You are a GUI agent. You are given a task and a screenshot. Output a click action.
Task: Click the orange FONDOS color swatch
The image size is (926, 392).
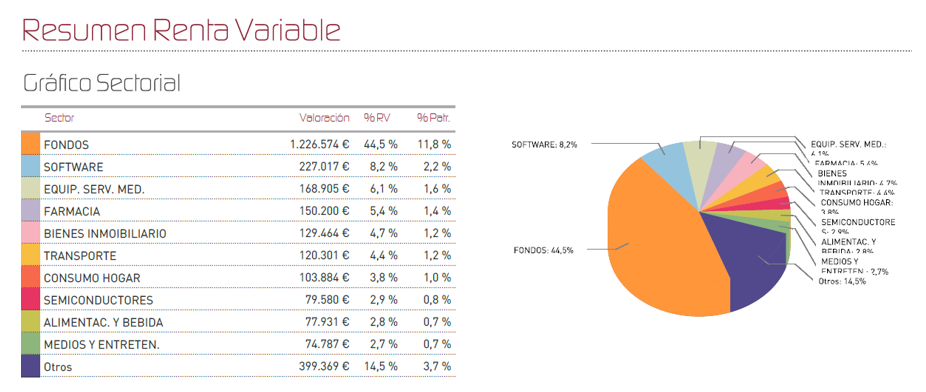30,144
